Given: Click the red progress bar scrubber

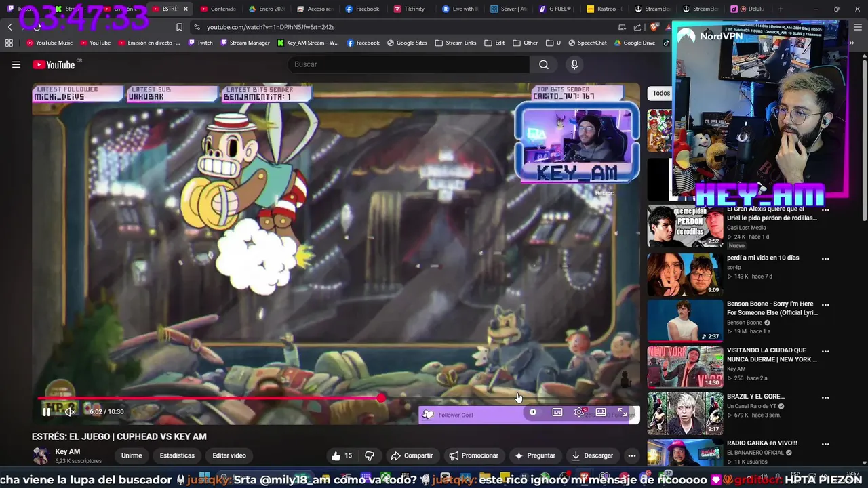Looking at the screenshot, I should 381,398.
